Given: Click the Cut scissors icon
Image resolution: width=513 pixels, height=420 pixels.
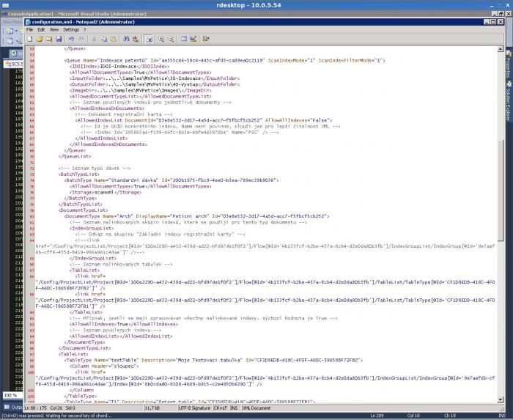Looking at the screenshot, I should click(x=94, y=39).
